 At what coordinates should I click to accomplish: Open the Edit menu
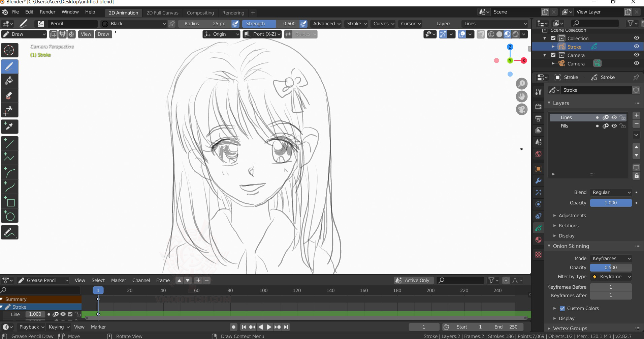[29, 12]
